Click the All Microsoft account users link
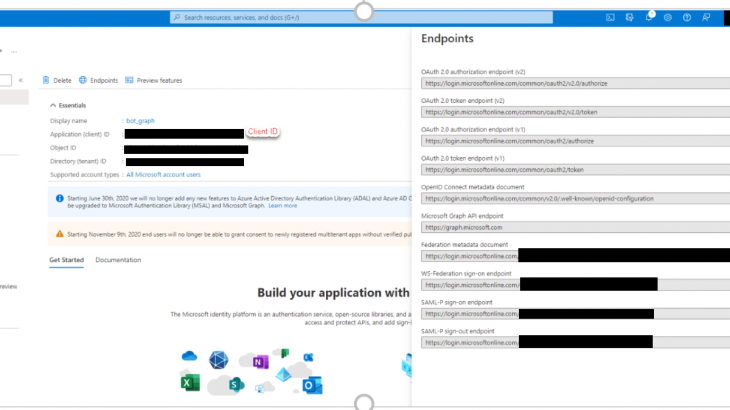The height and width of the screenshot is (410, 730). (x=163, y=175)
